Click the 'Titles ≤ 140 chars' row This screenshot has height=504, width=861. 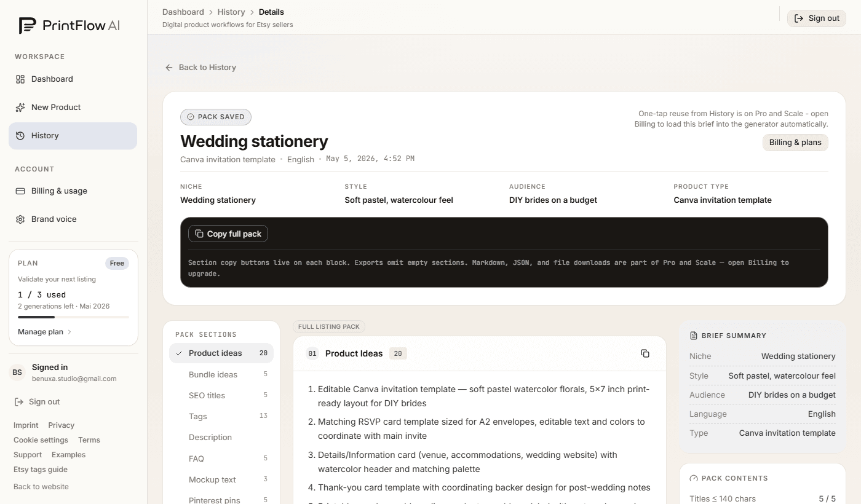coord(763,498)
